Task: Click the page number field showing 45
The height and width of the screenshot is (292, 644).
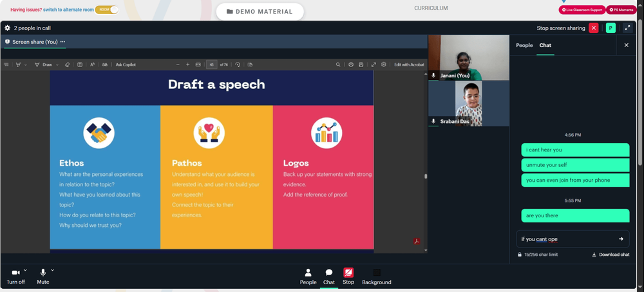Action: point(211,64)
